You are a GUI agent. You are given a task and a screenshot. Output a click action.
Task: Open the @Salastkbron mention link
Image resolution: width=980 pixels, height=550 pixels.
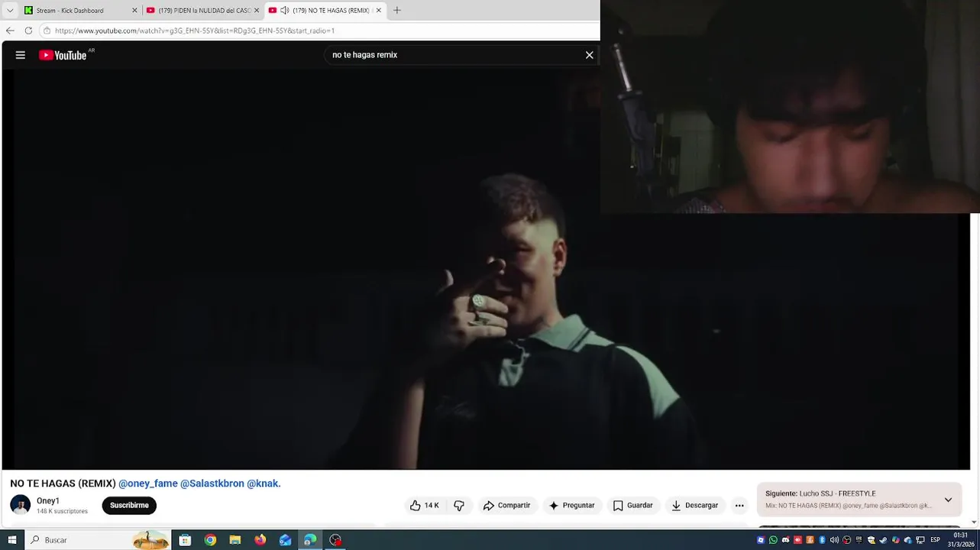pyautogui.click(x=212, y=484)
